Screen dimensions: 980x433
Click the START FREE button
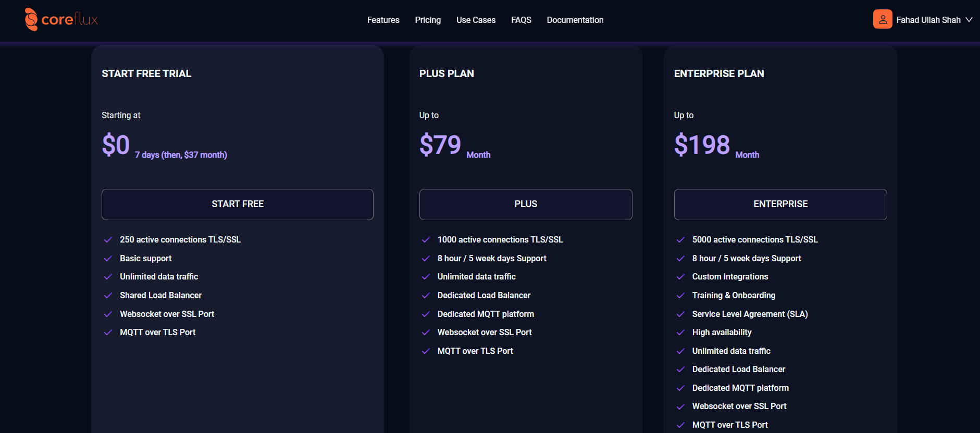(x=238, y=204)
